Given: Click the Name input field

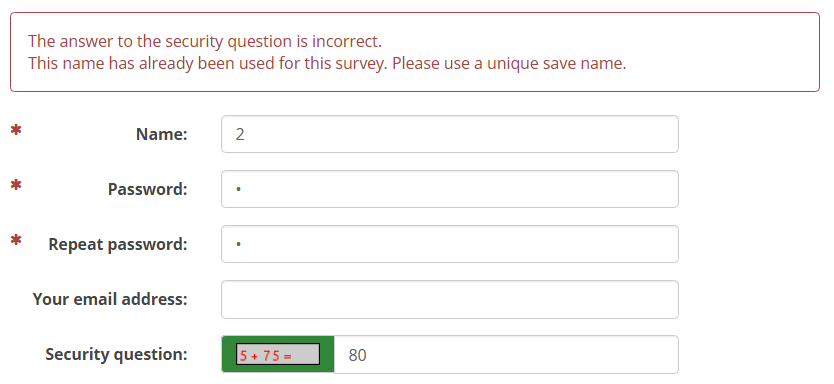Looking at the screenshot, I should [x=449, y=134].
